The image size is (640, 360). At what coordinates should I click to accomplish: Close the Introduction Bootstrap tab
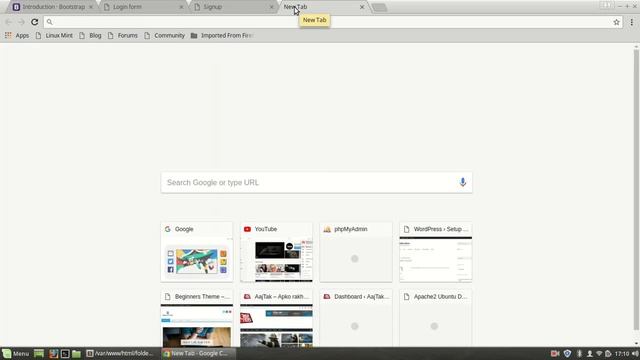[x=91, y=7]
